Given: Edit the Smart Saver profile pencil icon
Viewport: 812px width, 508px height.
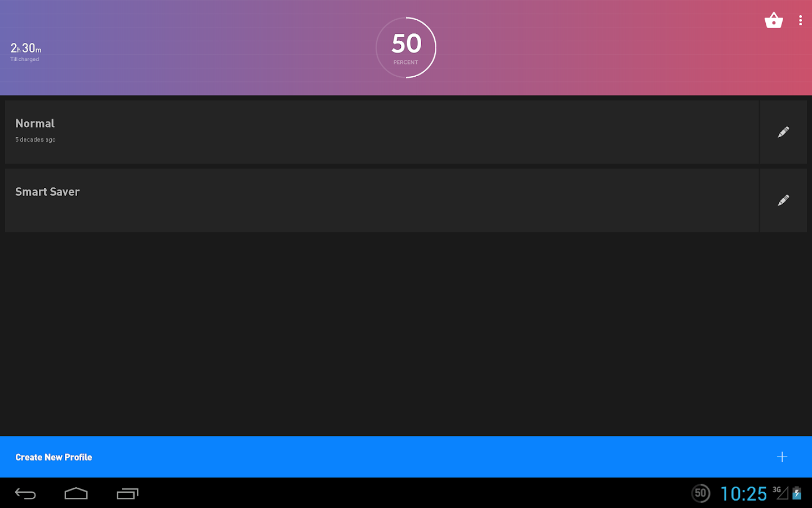Looking at the screenshot, I should 783,200.
